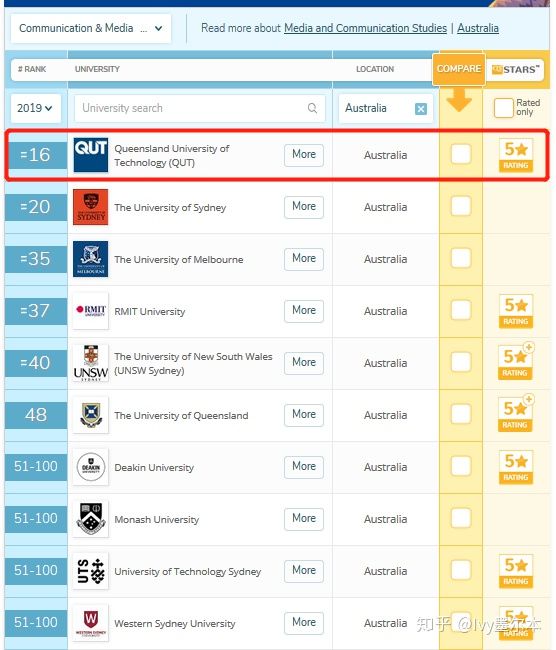Screen dimensions: 556x650
Task: Tick compare checkbox for University of Sydney
Action: (461, 206)
